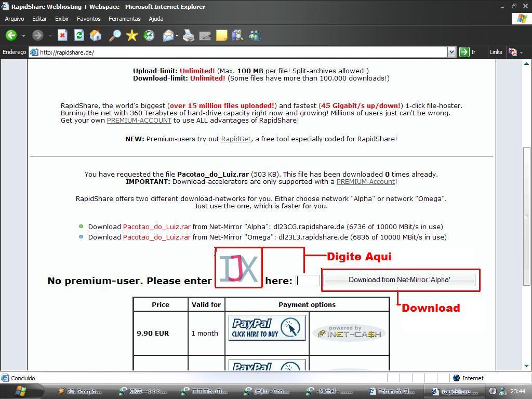Click the 100 MB underlined text
Viewport: 532px width, 399px height.
click(250, 71)
